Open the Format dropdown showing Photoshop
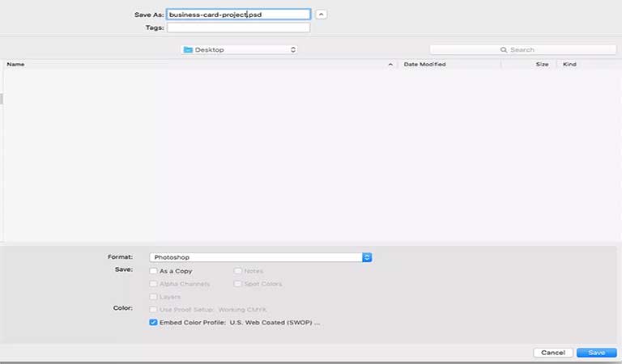The image size is (622, 364). tap(261, 257)
